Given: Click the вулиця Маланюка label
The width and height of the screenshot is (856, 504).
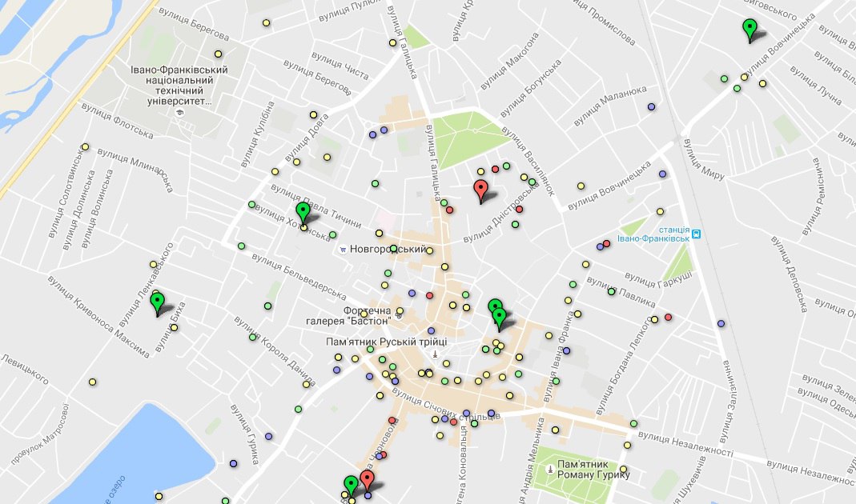Looking at the screenshot, I should pyautogui.click(x=610, y=106).
